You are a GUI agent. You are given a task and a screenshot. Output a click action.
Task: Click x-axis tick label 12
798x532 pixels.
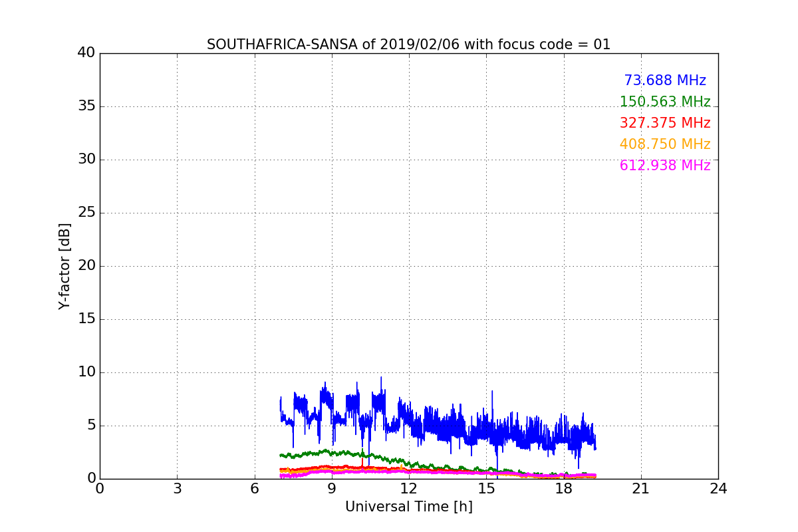pyautogui.click(x=409, y=489)
